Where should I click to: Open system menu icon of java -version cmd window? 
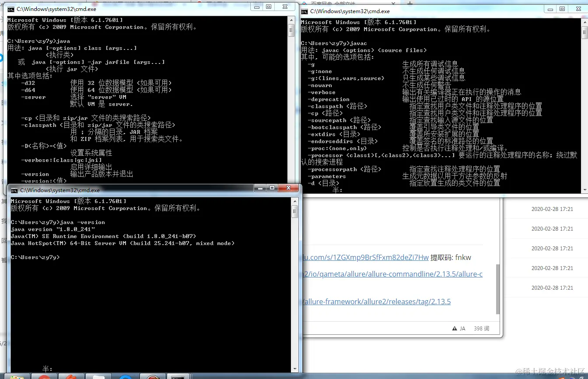tap(14, 190)
